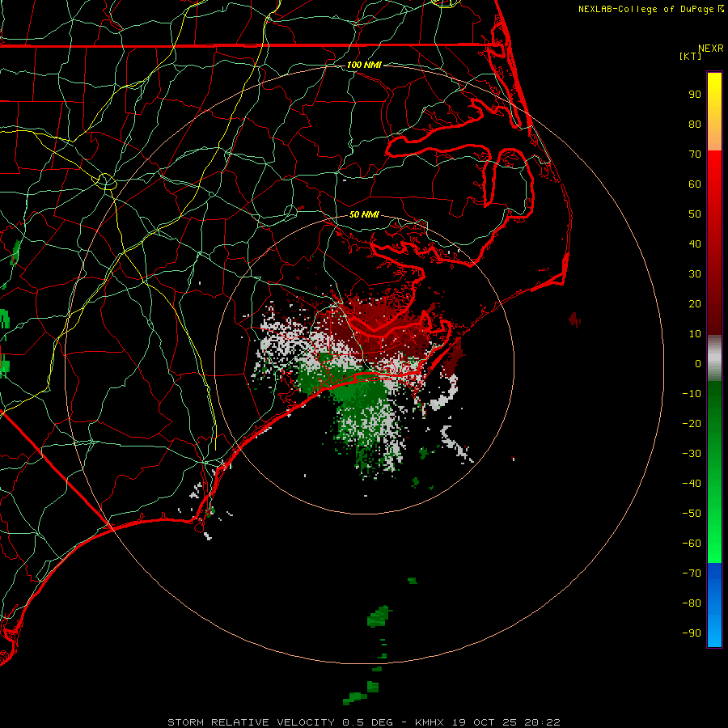Click the -50 value on velocity scale
This screenshot has width=728, height=728.
click(692, 514)
